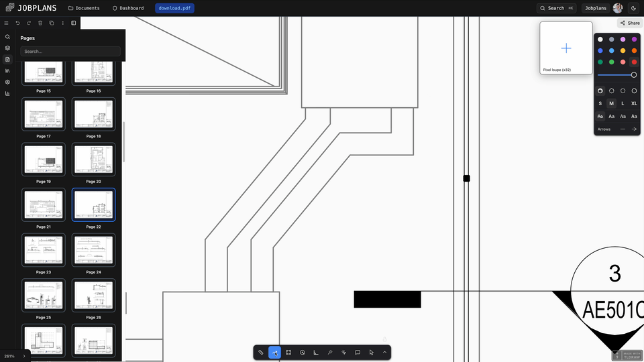Open the hamburger main menu
This screenshot has height=362, width=644.
tap(6, 23)
